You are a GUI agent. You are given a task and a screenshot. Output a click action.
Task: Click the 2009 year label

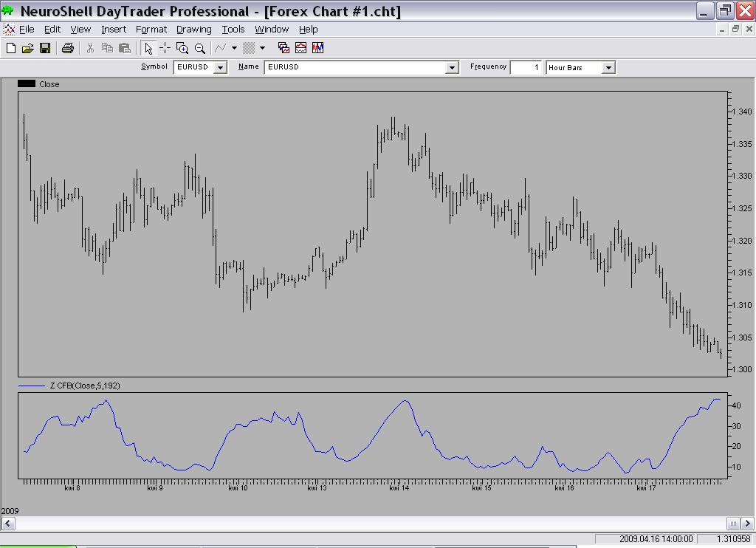(x=10, y=511)
